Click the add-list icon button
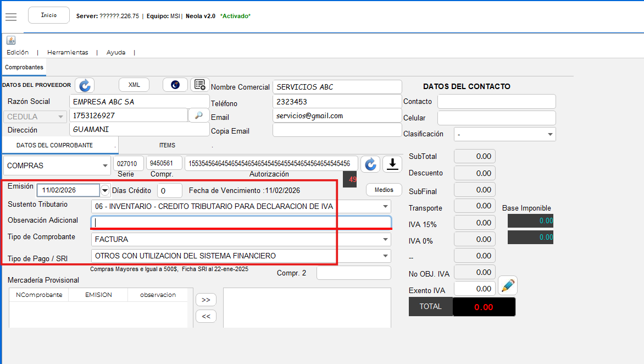 coord(200,85)
